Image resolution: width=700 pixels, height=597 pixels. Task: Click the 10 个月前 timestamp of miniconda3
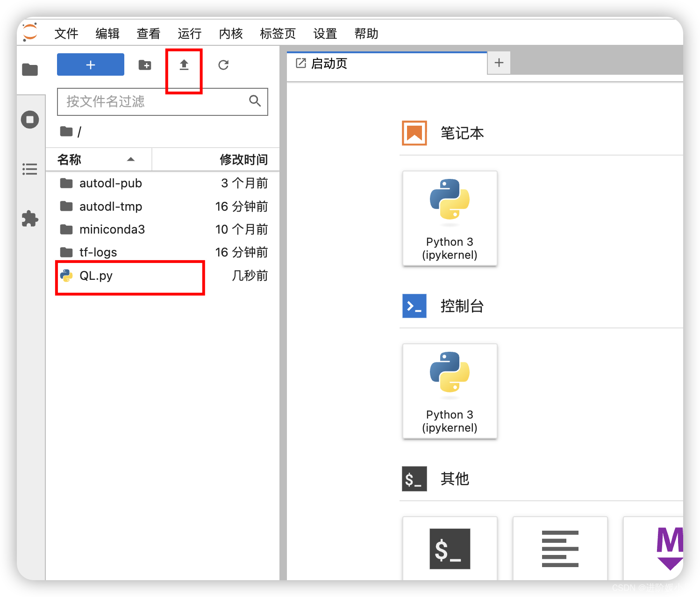coord(242,229)
